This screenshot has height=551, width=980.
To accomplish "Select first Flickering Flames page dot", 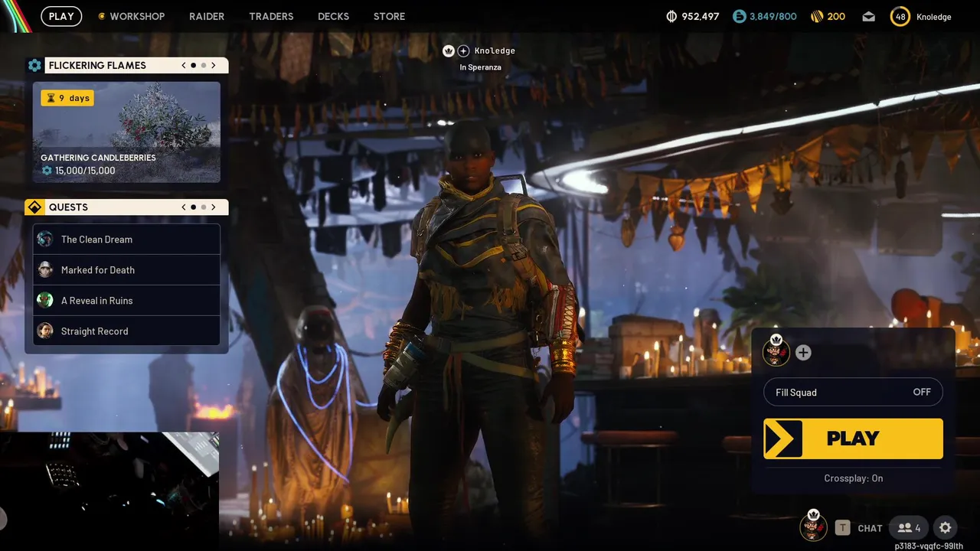I will click(194, 66).
